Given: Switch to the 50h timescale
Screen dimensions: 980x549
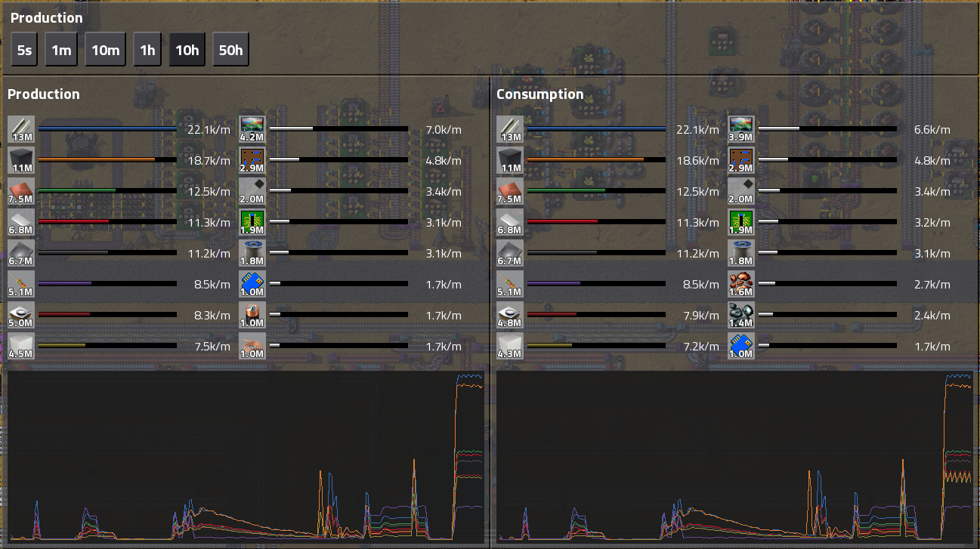Looking at the screenshot, I should tap(230, 50).
